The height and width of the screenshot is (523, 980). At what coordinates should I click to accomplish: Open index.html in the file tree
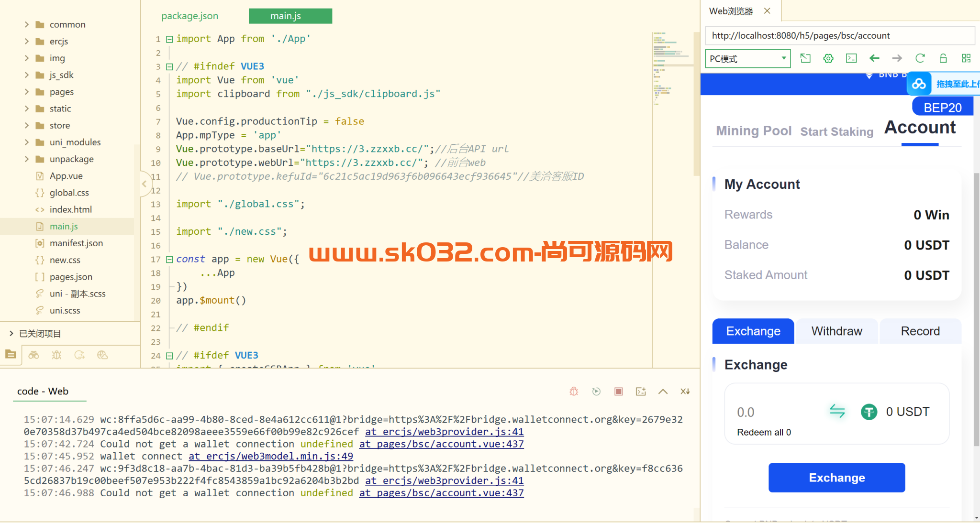[x=70, y=209]
